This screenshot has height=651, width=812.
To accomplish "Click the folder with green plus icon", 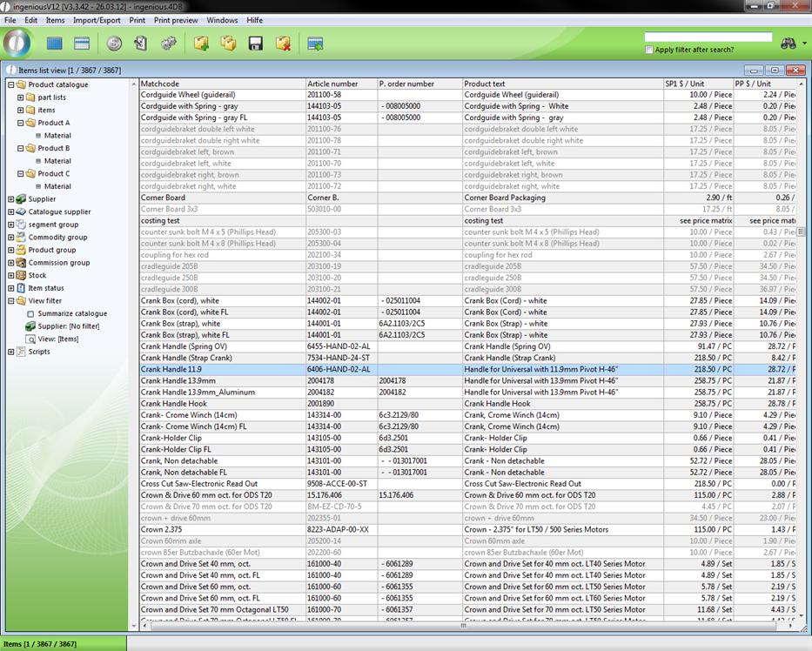I will coord(201,44).
